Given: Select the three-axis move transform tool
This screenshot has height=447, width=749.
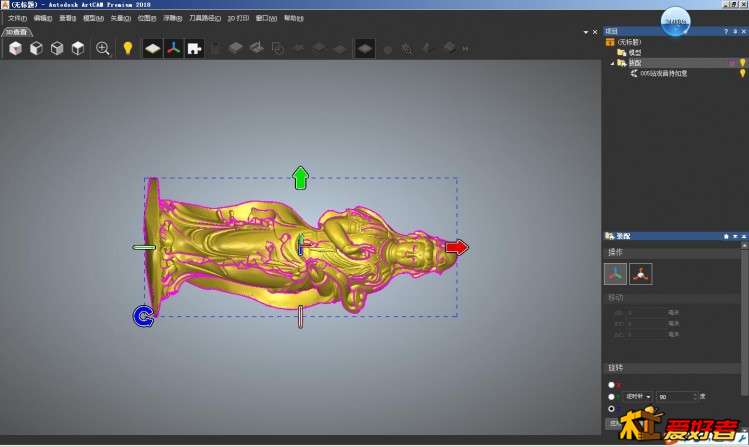Looking at the screenshot, I should [615, 274].
